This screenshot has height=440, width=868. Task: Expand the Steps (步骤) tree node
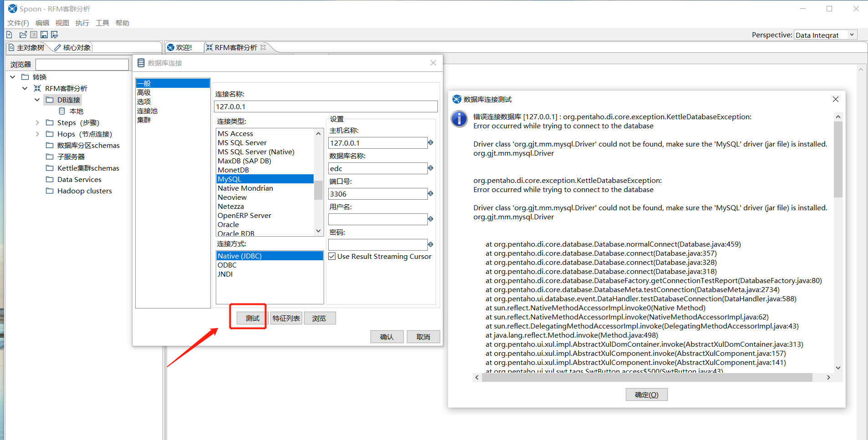click(37, 122)
